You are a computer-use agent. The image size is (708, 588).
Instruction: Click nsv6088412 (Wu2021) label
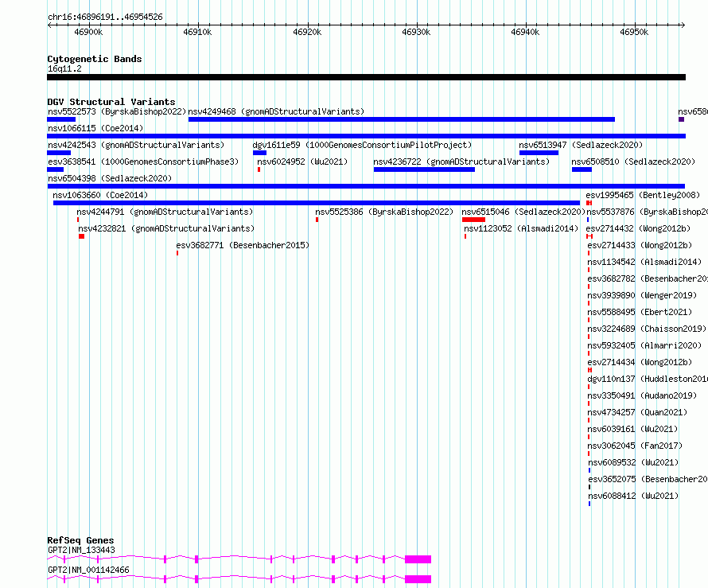click(x=633, y=496)
